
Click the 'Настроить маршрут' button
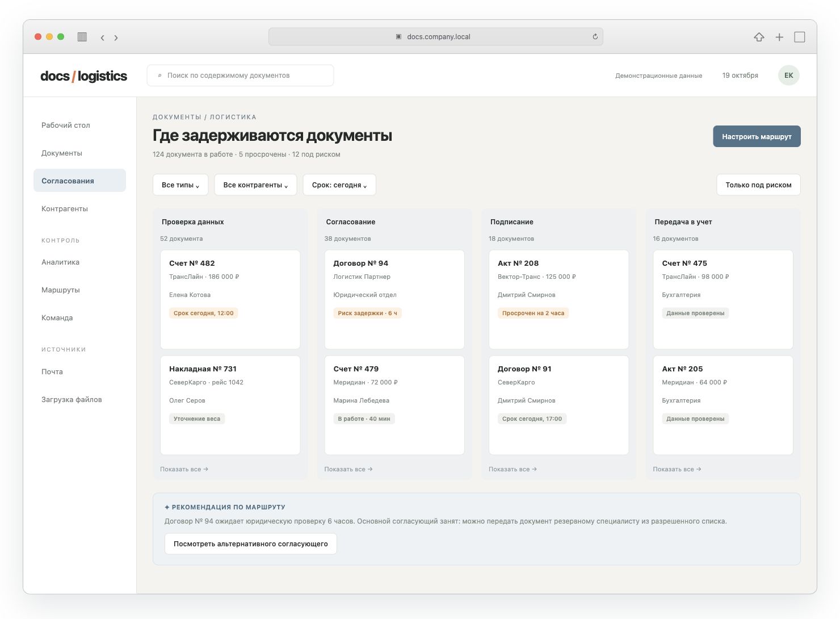pos(757,136)
